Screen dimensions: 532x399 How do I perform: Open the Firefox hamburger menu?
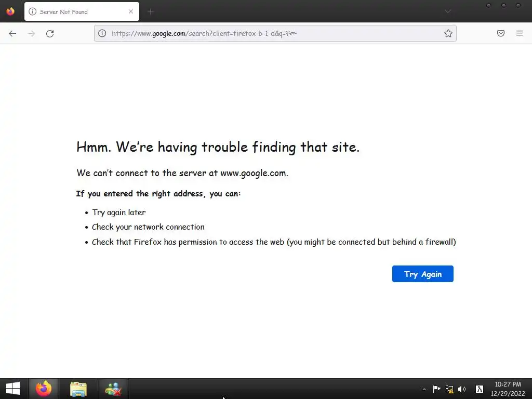pyautogui.click(x=520, y=33)
